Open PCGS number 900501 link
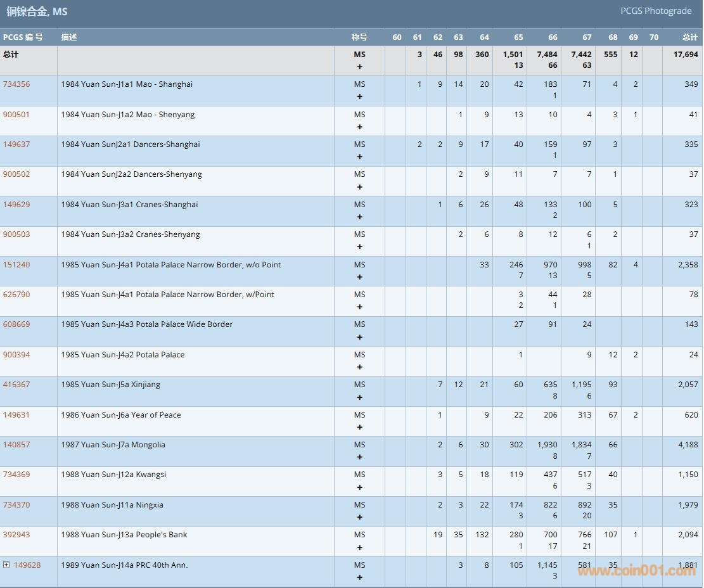 click(x=16, y=115)
